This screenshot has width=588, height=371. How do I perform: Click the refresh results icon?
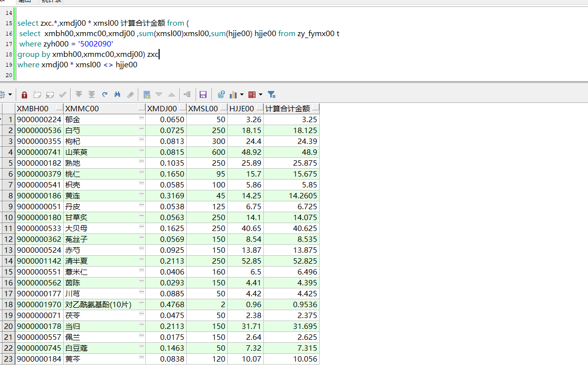[105, 94]
